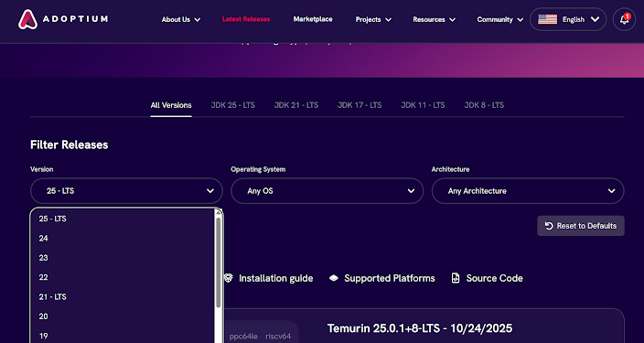
Task: Click the Source Code file icon
Action: pos(456,278)
